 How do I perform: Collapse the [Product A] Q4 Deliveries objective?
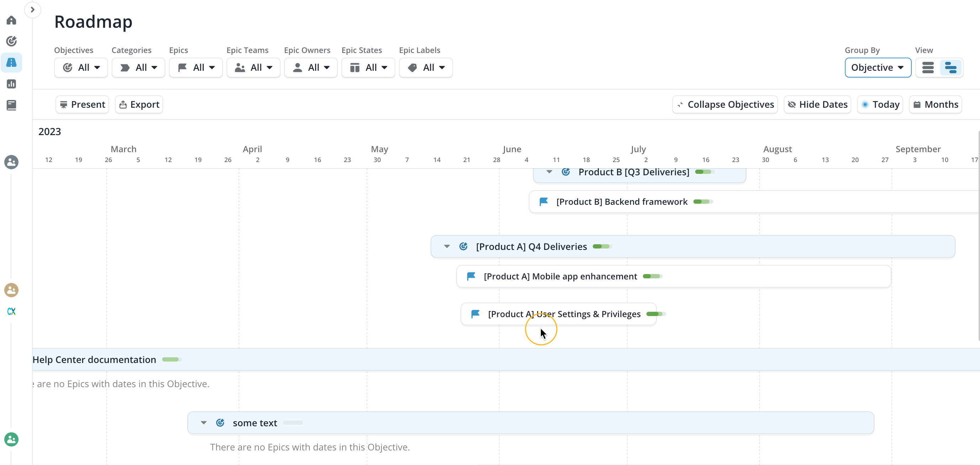[x=447, y=246]
